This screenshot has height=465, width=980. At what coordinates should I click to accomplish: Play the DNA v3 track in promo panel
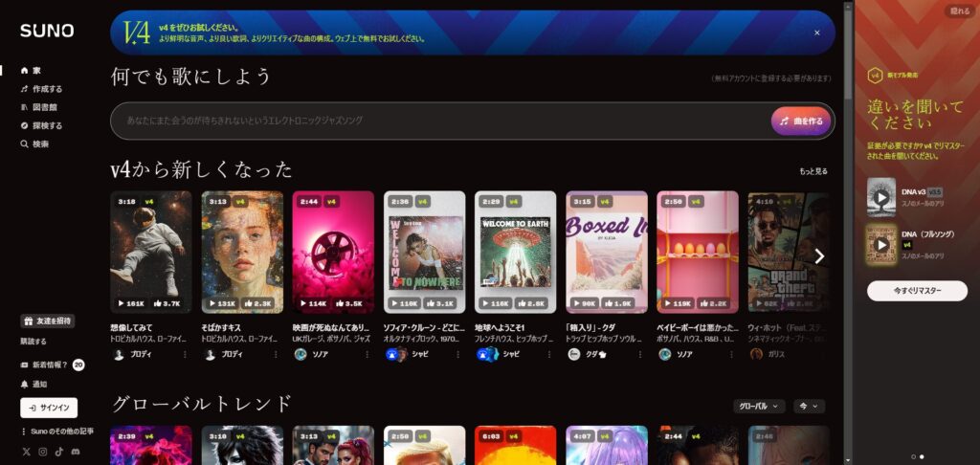point(881,197)
